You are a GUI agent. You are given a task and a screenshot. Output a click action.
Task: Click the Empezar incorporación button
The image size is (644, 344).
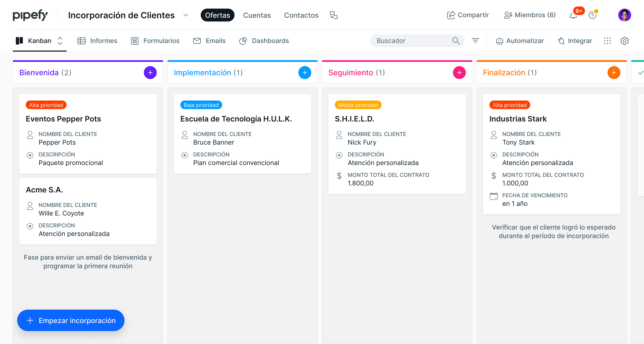pyautogui.click(x=71, y=320)
